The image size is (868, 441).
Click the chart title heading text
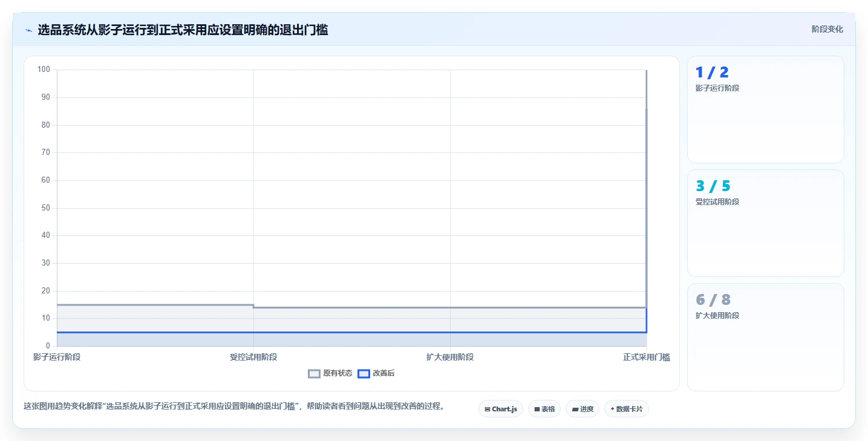183,30
